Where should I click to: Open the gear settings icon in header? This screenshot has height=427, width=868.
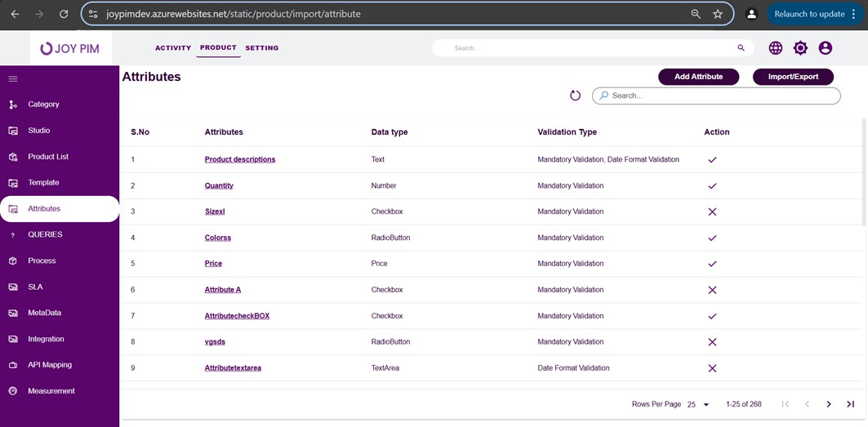[x=800, y=48]
